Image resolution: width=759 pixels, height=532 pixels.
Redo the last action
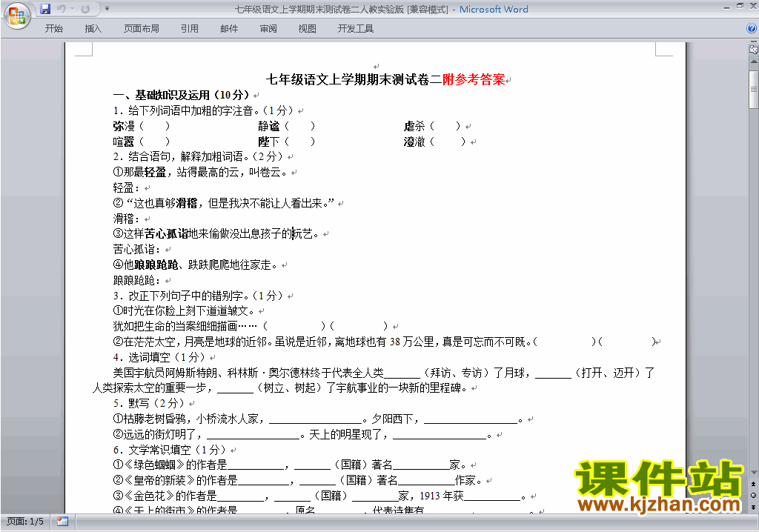coord(86,9)
